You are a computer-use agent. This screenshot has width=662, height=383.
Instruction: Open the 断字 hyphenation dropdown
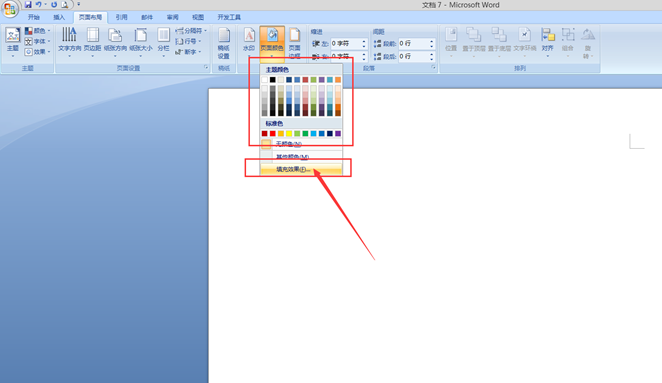click(188, 52)
